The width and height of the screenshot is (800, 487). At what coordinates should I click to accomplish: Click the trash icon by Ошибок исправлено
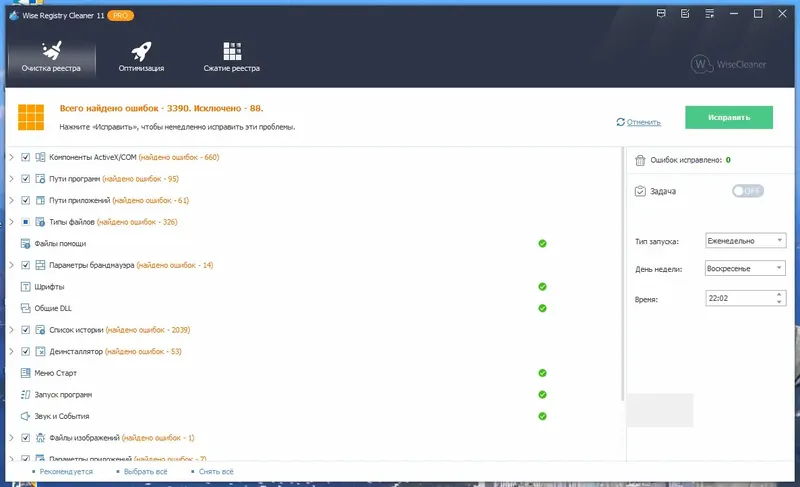[640, 160]
